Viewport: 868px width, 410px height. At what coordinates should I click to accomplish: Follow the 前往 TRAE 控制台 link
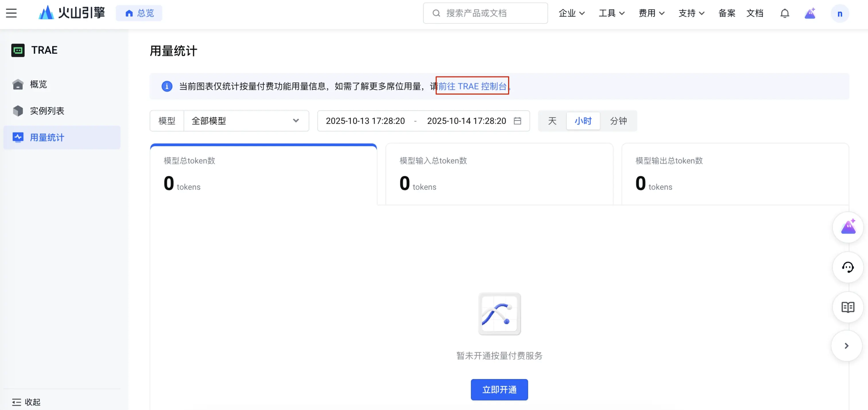472,86
